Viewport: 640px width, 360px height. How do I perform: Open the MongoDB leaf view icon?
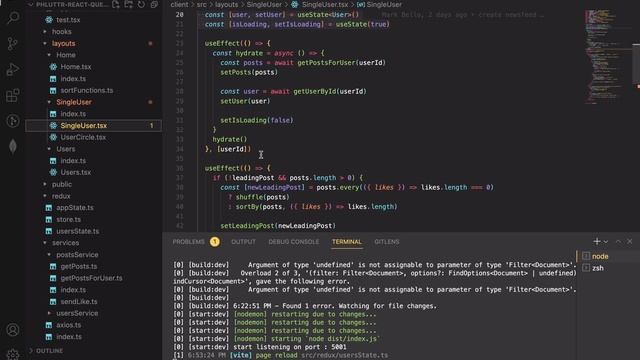pos(13,146)
